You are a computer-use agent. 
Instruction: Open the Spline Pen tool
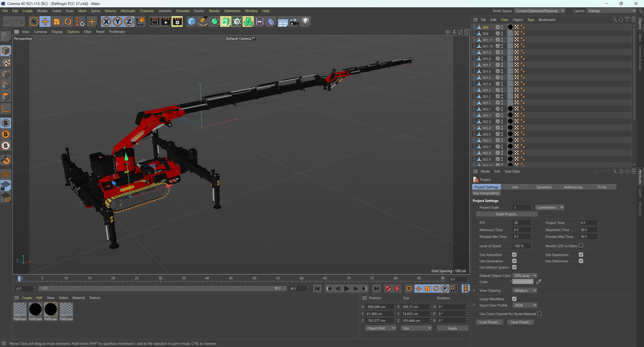[203, 22]
